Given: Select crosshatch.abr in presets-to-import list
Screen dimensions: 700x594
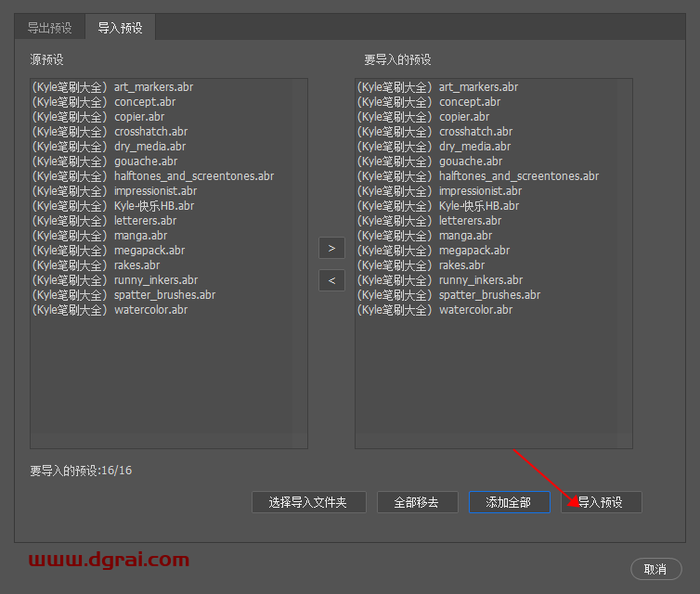Looking at the screenshot, I should coord(434,132).
